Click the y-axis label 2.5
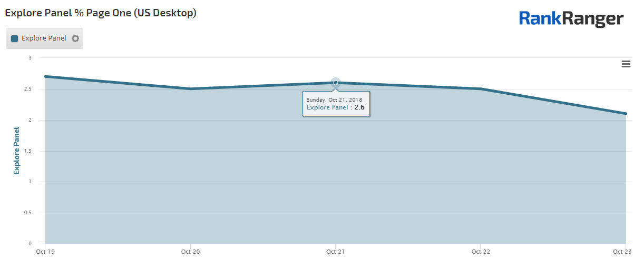644x269 pixels. tap(28, 89)
